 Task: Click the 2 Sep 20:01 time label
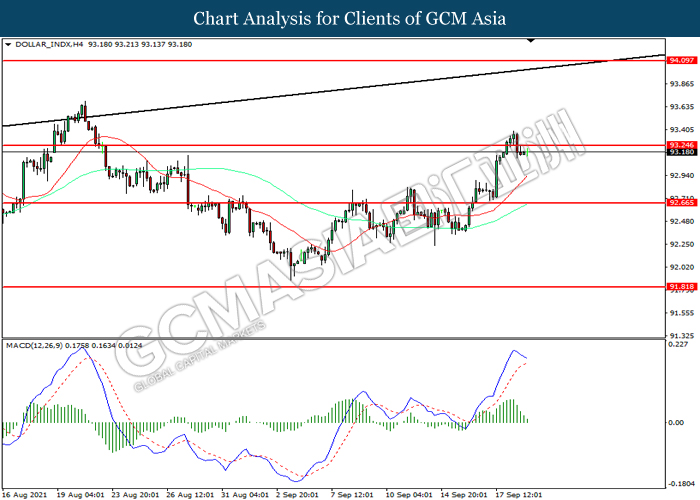click(x=297, y=495)
